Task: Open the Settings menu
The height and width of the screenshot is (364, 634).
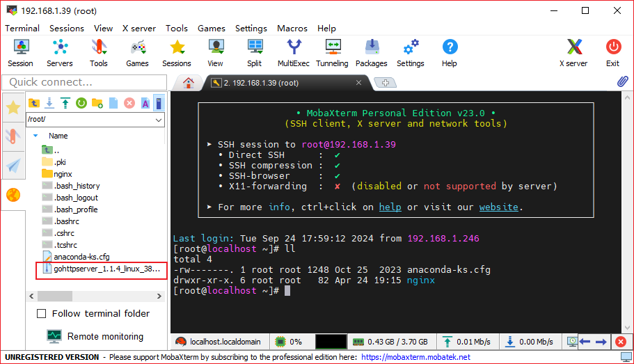Action: click(x=251, y=29)
